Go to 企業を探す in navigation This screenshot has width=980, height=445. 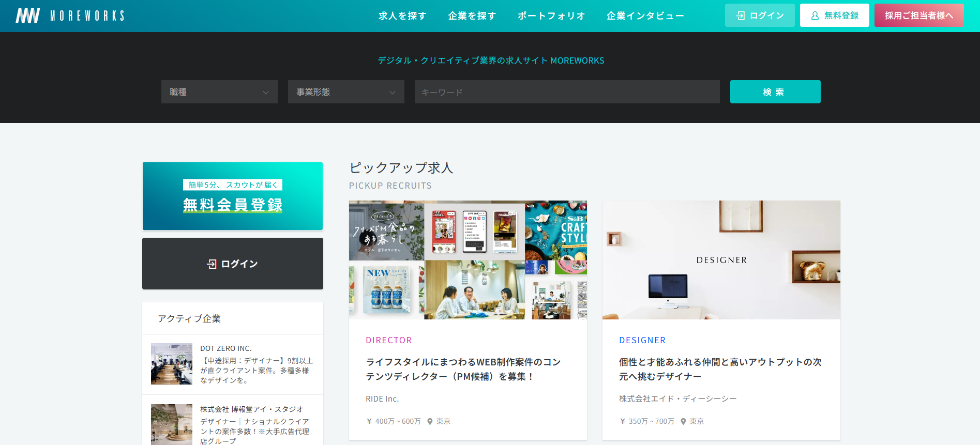[472, 16]
